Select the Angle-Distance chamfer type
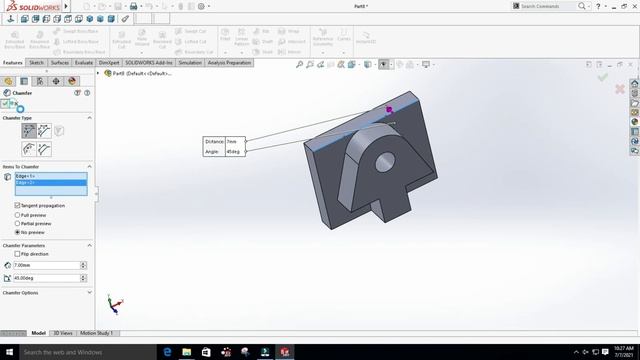The height and width of the screenshot is (360, 640). point(29,131)
